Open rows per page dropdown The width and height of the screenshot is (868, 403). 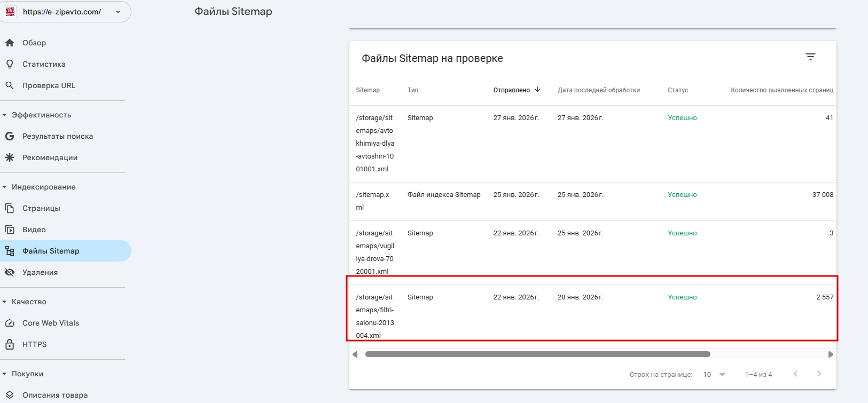tap(714, 375)
